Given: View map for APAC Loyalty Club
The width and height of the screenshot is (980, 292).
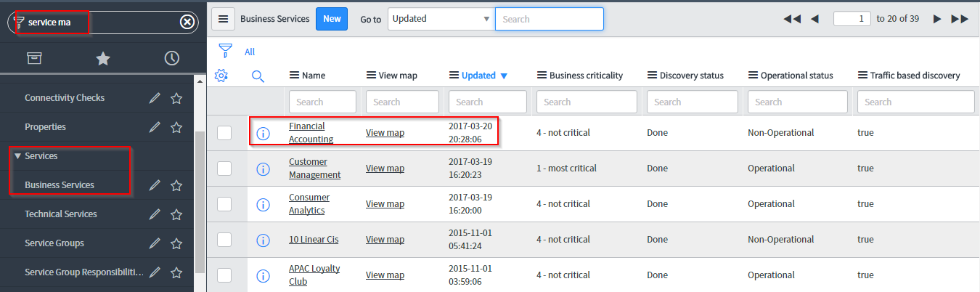Looking at the screenshot, I should click(x=385, y=275).
